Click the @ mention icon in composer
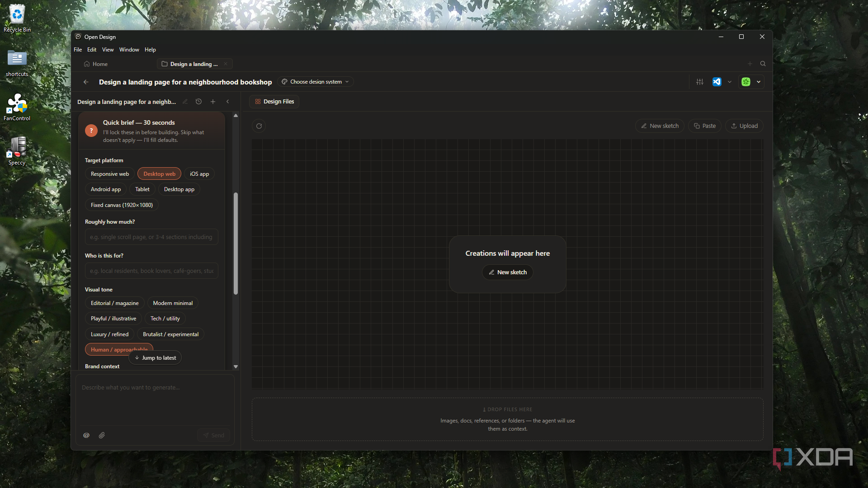Viewport: 868px width, 488px height. point(86,435)
